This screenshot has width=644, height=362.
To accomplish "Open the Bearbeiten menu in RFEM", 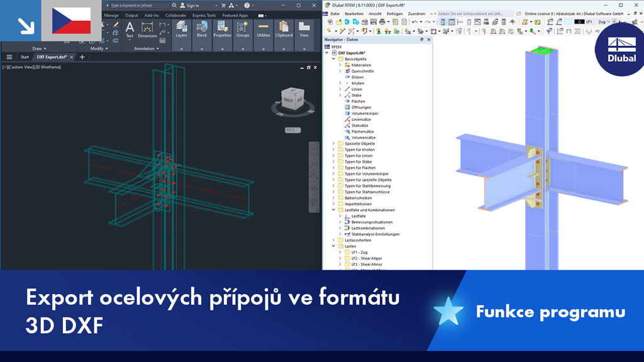I will [354, 14].
